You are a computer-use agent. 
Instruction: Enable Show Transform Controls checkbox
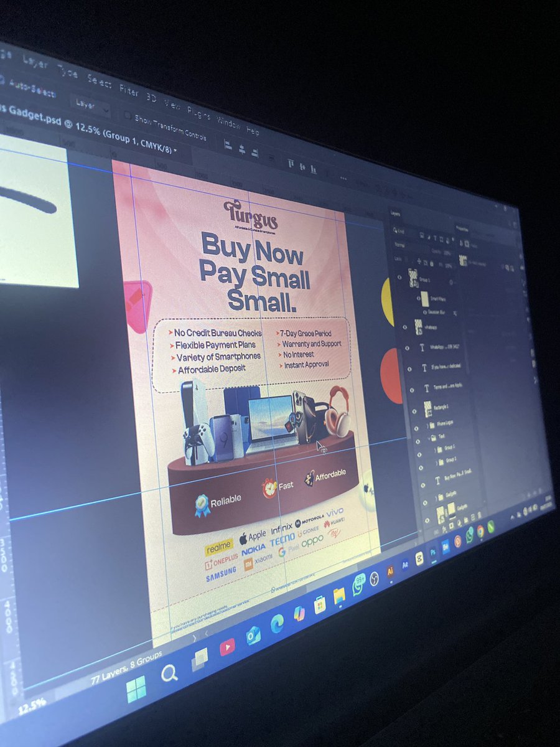pyautogui.click(x=128, y=116)
